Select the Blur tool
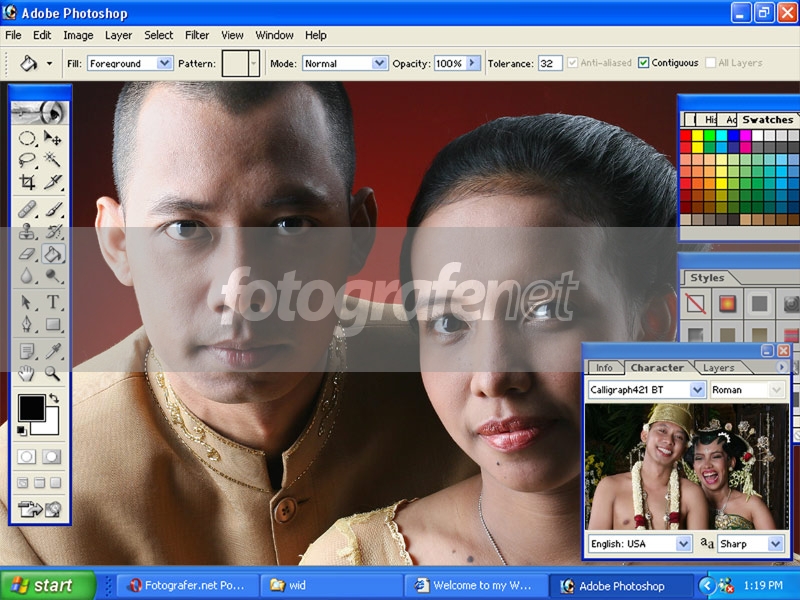Image resolution: width=800 pixels, height=600 pixels. point(27,276)
